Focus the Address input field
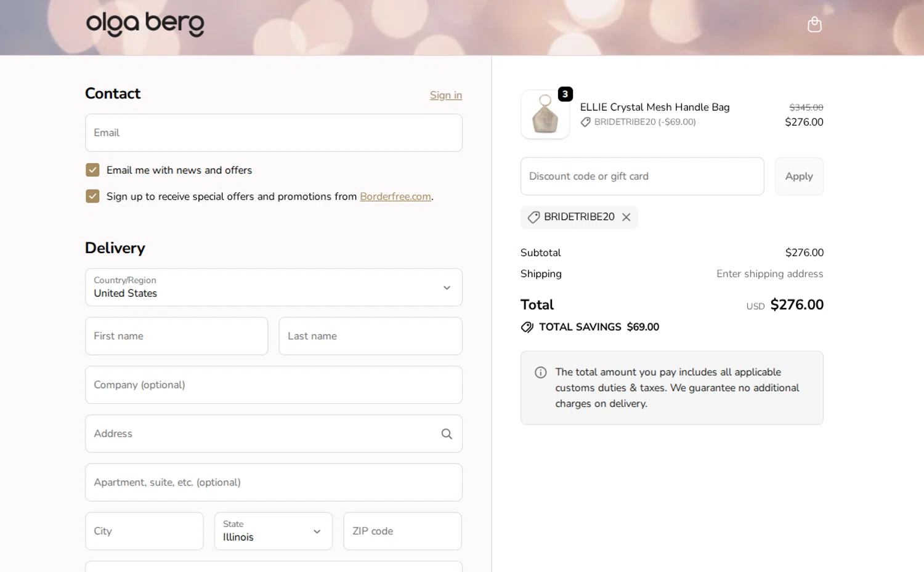 [274, 433]
